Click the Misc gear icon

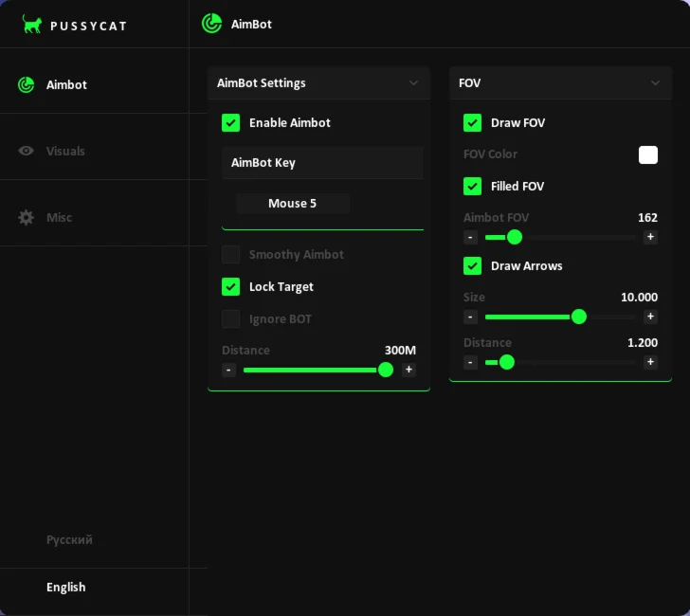(x=27, y=217)
